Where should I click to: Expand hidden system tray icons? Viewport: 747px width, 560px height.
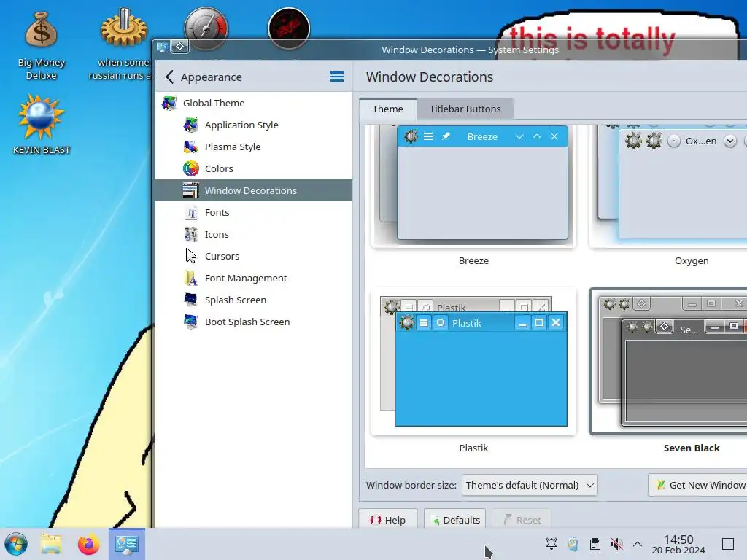point(638,544)
